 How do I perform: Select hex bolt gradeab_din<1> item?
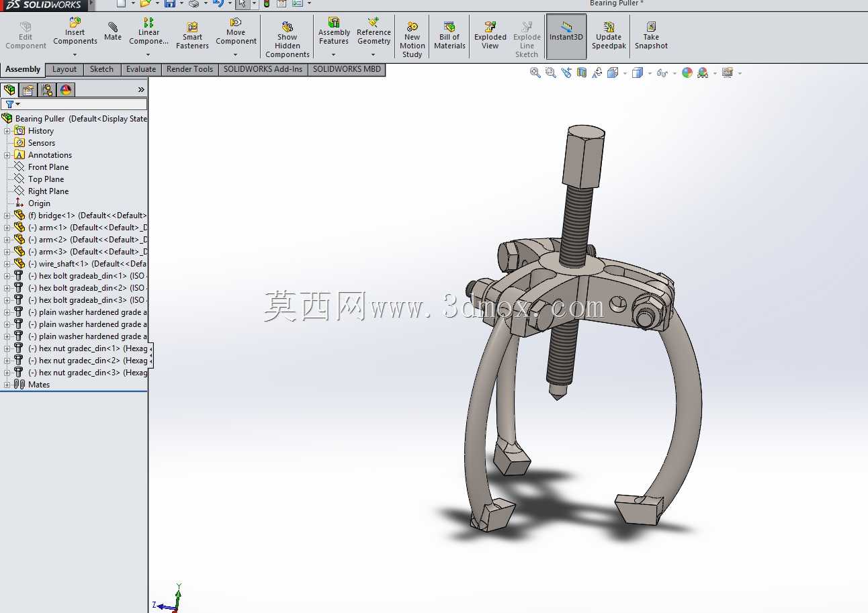[x=80, y=276]
